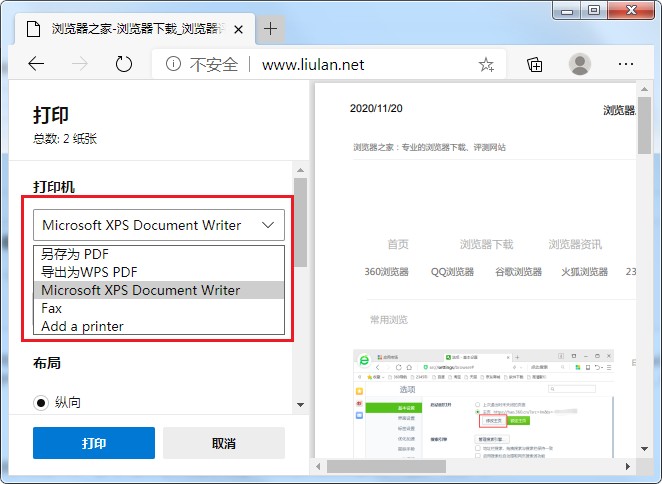Click 火狐浏览器 in the preview

[584, 272]
